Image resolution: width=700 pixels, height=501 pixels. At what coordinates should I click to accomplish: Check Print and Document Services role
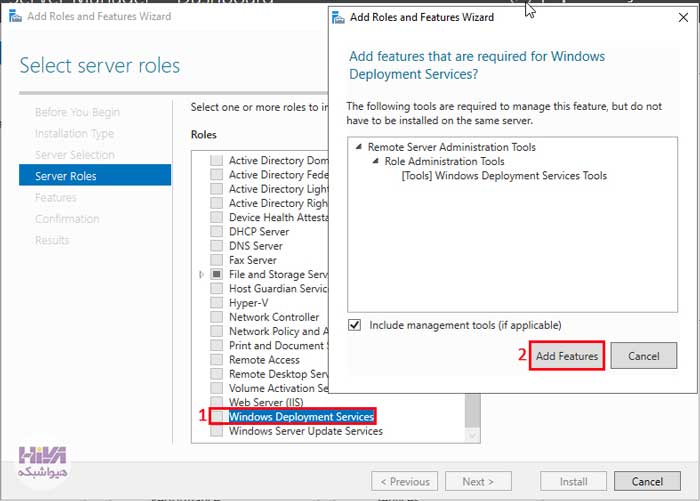(217, 346)
